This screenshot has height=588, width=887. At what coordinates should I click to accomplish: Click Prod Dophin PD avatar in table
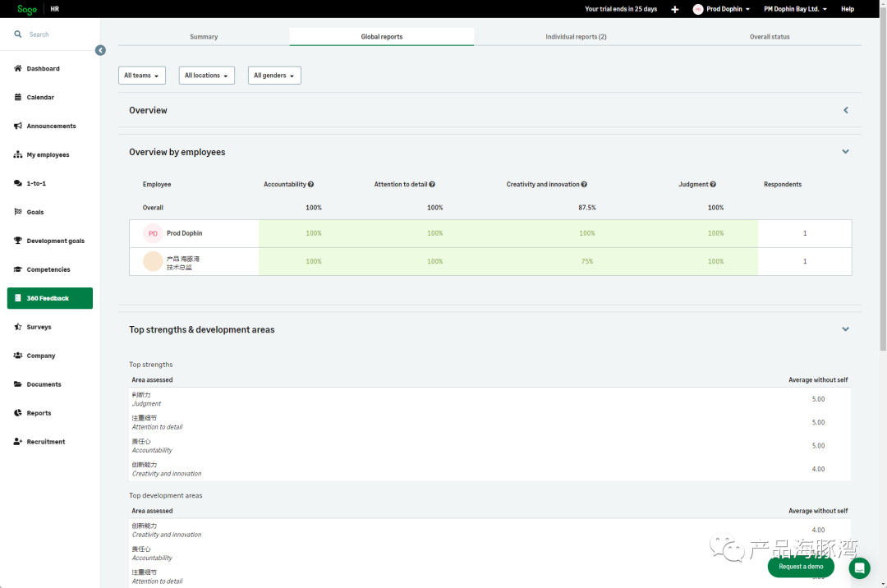[x=153, y=233]
